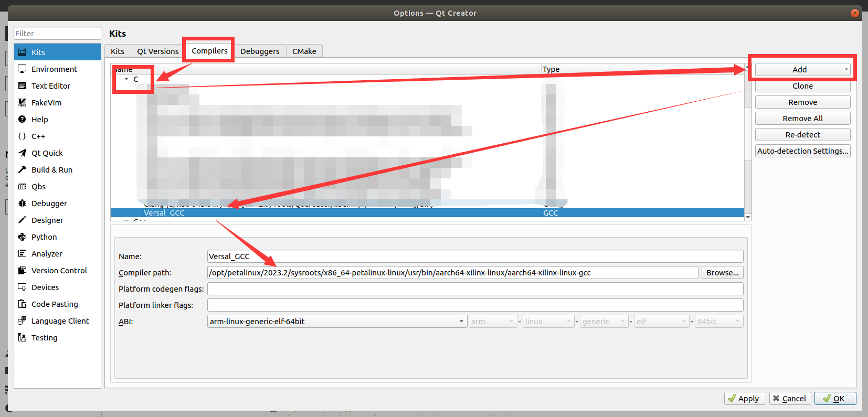
Task: Switch to the Debuggers tab
Action: [260, 51]
